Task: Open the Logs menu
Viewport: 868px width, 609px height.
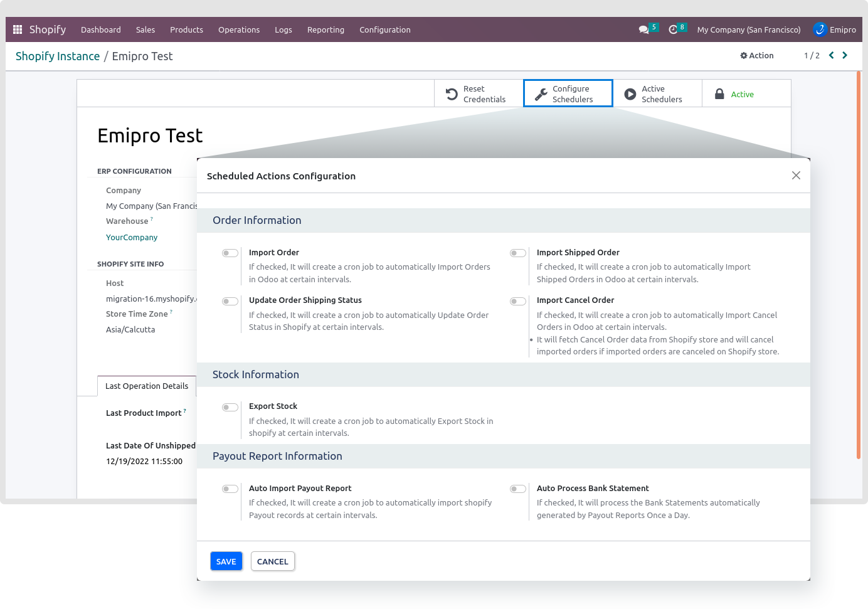Action: point(283,29)
